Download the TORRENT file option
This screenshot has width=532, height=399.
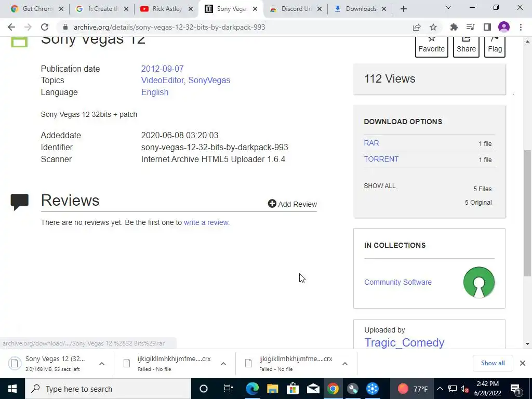coord(381,159)
